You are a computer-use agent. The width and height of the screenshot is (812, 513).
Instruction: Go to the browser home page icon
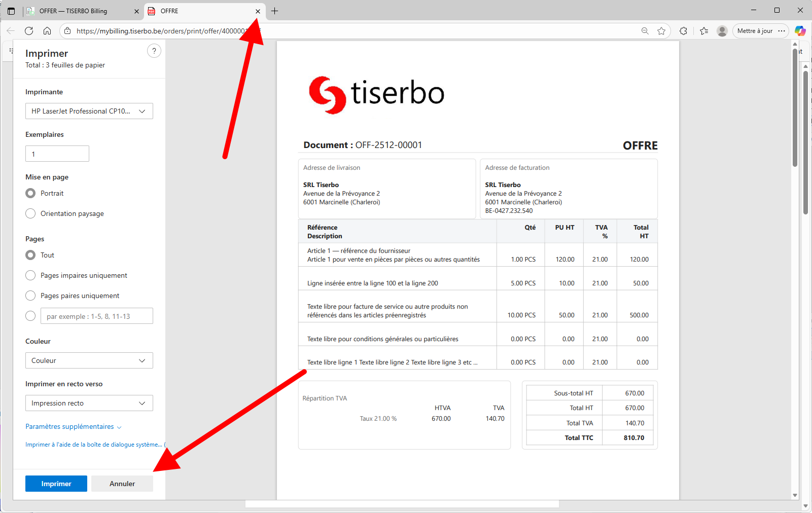(47, 31)
